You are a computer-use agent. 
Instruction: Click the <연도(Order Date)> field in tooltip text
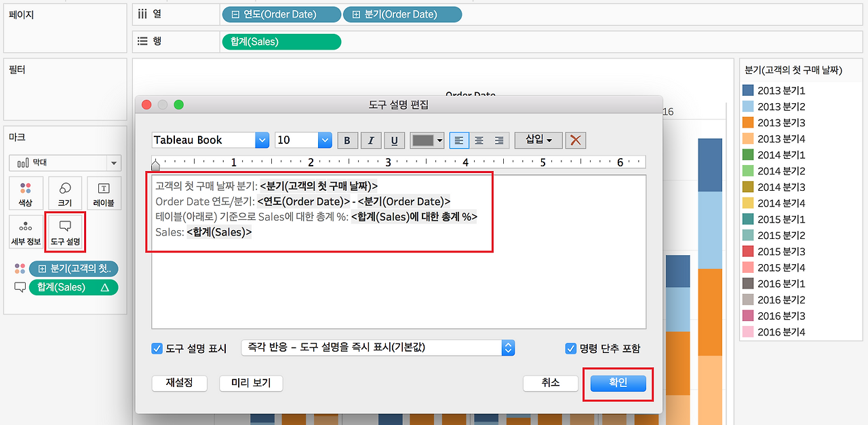304,201
